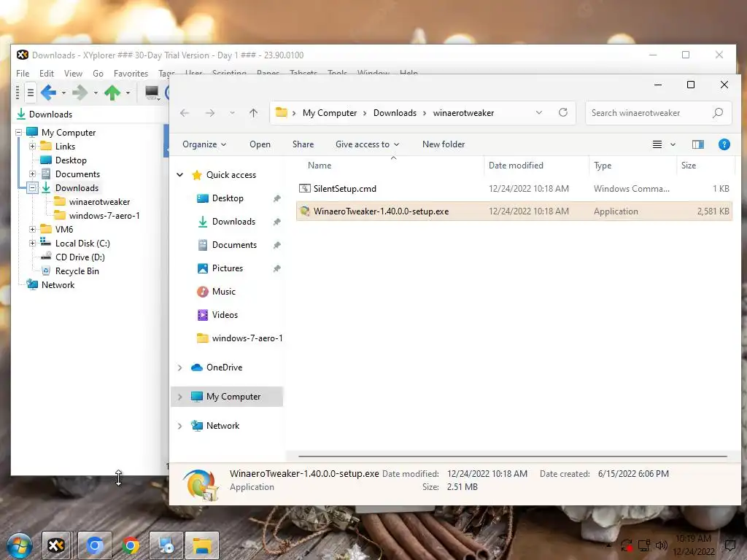Viewport: 747px width, 560px height.
Task: Click the gray Forward arrow in XYplorer toolbar
Action: click(80, 93)
